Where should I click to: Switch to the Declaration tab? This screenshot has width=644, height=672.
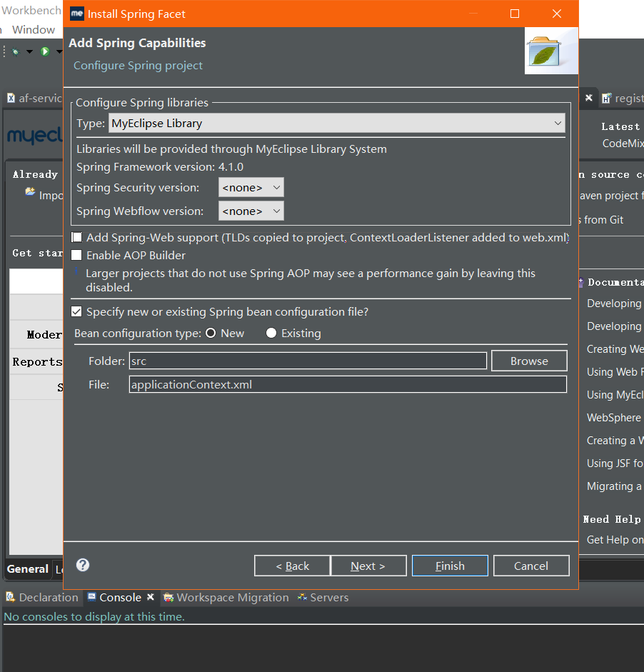point(42,598)
